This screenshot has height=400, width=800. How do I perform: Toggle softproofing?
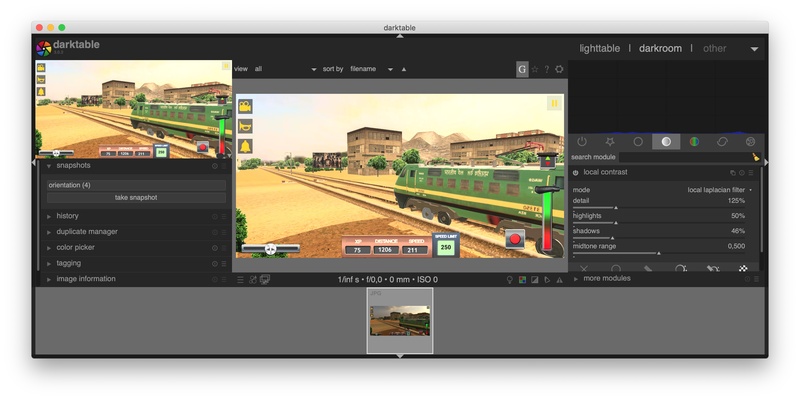point(547,280)
